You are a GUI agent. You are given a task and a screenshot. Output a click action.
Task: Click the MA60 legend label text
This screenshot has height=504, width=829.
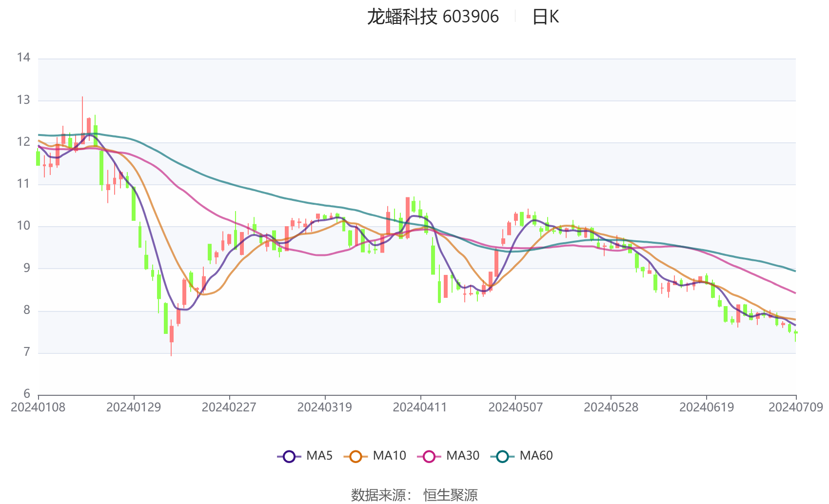pos(536,456)
